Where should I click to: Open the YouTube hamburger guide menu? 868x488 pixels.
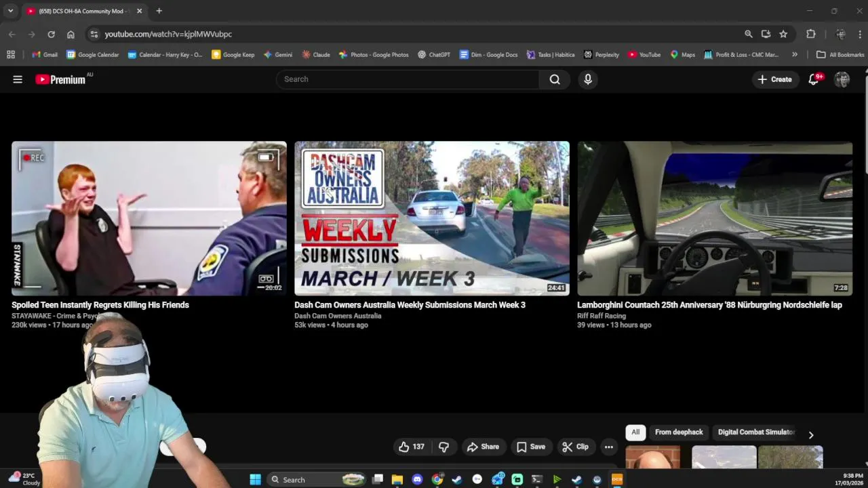18,79
